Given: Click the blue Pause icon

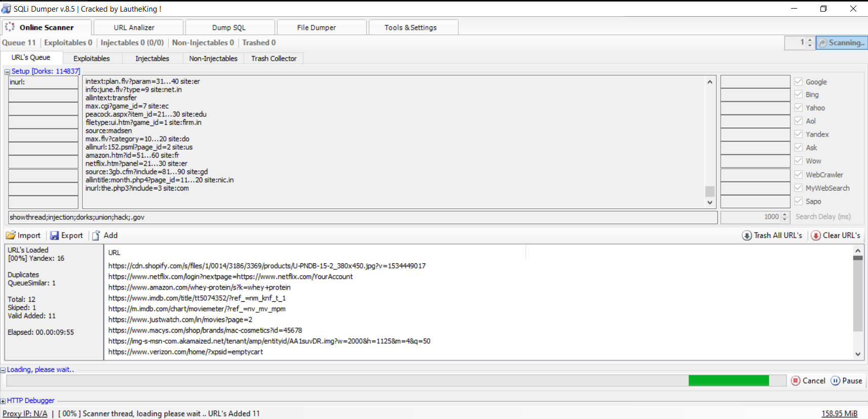Looking at the screenshot, I should pos(836,381).
